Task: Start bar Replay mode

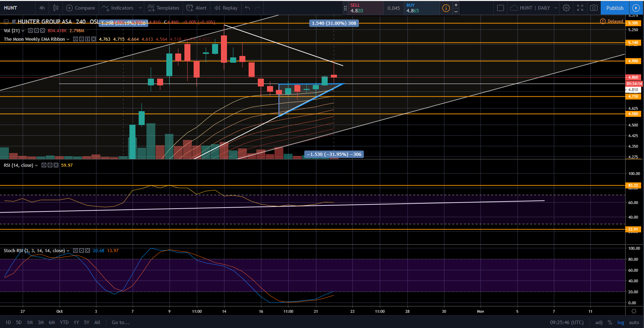Action: click(x=226, y=8)
